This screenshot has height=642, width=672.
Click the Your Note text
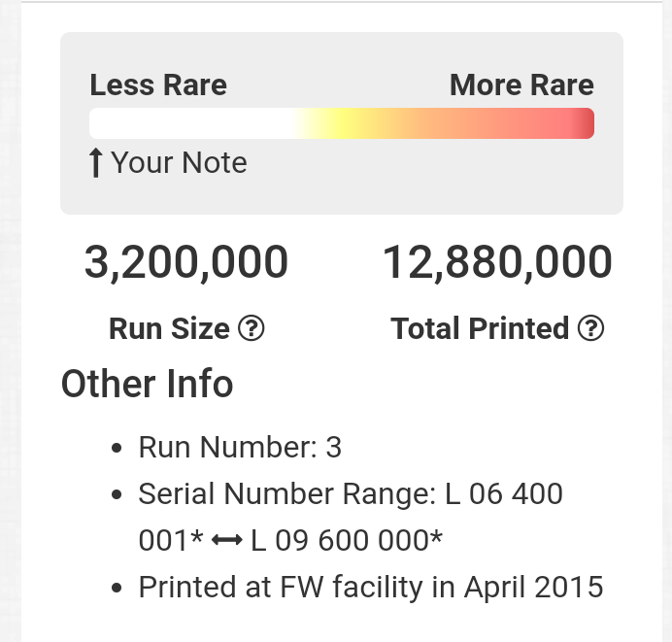179,163
